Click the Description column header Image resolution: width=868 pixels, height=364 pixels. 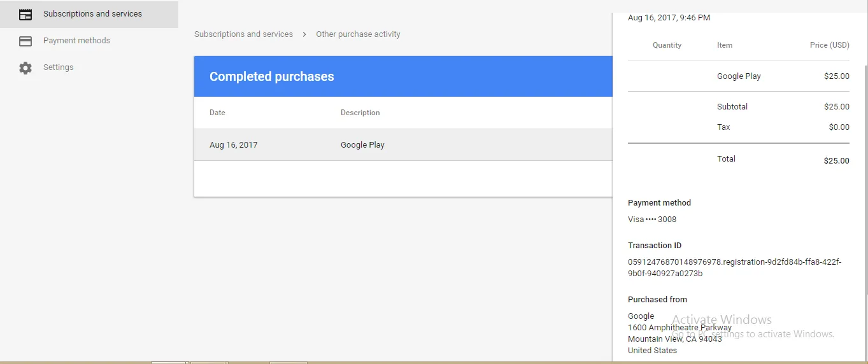[360, 113]
